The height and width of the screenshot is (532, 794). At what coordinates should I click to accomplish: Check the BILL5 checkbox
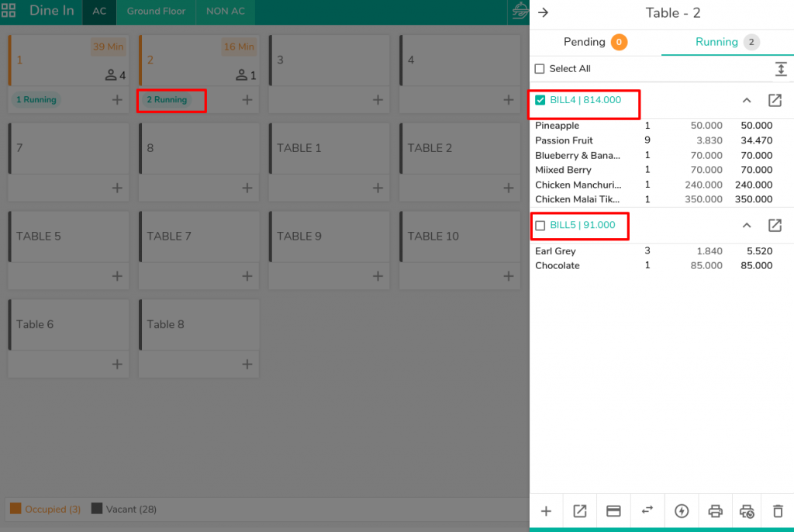click(x=540, y=226)
